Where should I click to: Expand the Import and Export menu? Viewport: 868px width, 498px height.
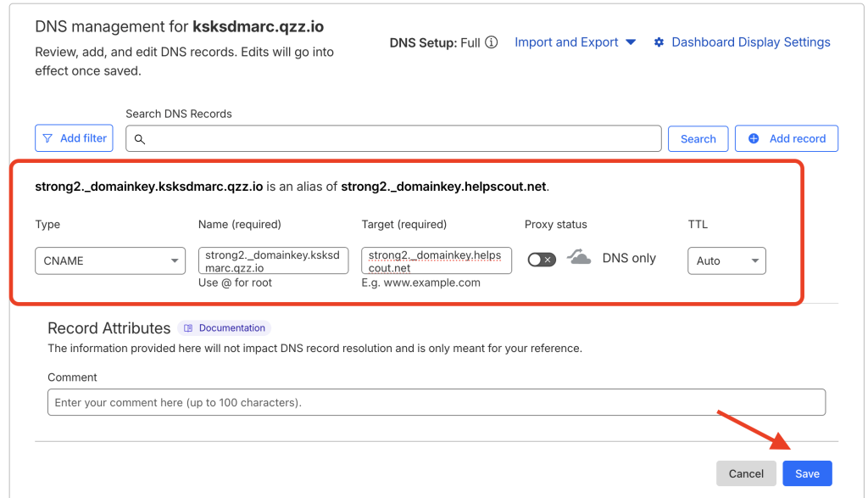click(575, 42)
